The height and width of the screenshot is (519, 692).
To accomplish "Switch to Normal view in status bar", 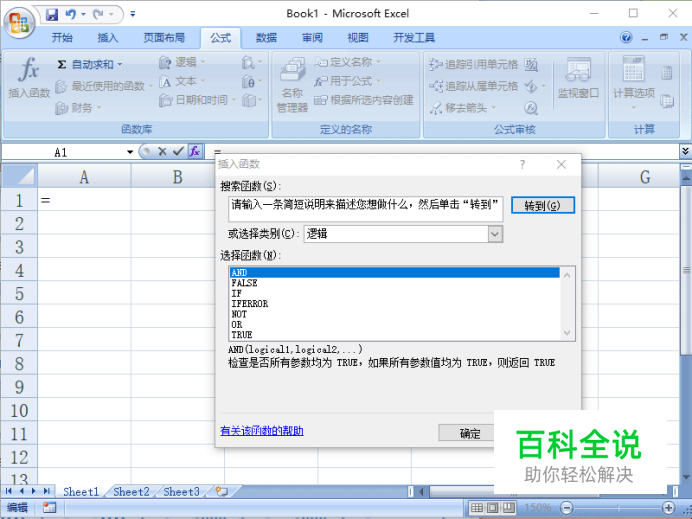I will click(477, 508).
